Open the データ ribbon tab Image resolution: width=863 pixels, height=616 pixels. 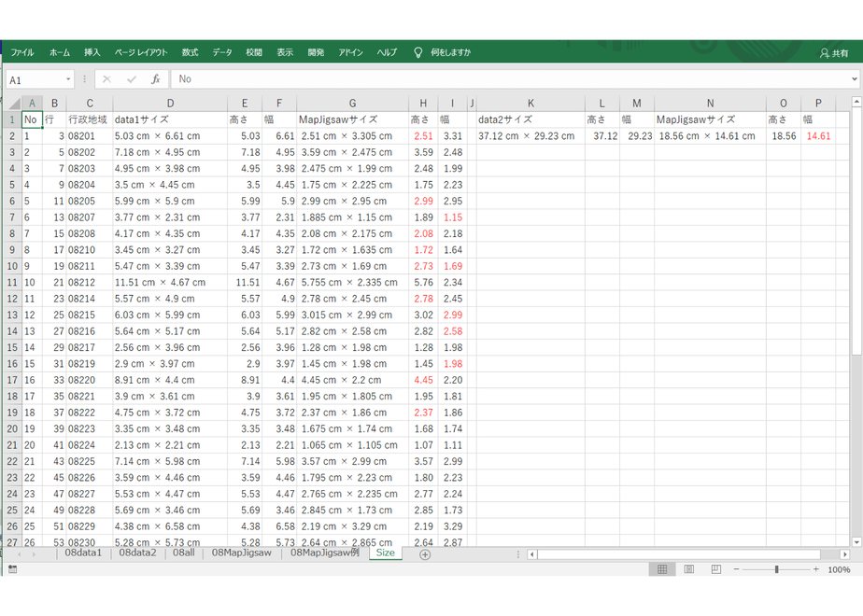[222, 52]
